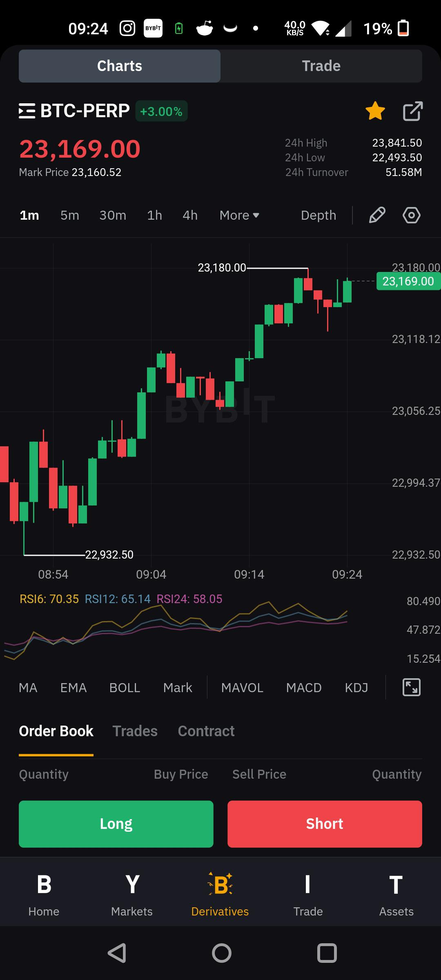Tap the red Short button
The width and height of the screenshot is (441, 980).
pyautogui.click(x=325, y=824)
